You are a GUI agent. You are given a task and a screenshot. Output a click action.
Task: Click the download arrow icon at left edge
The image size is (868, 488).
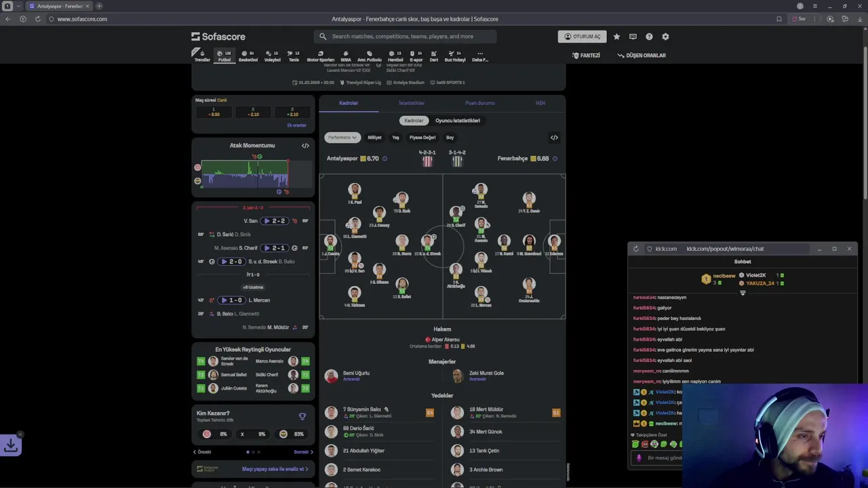(11, 445)
